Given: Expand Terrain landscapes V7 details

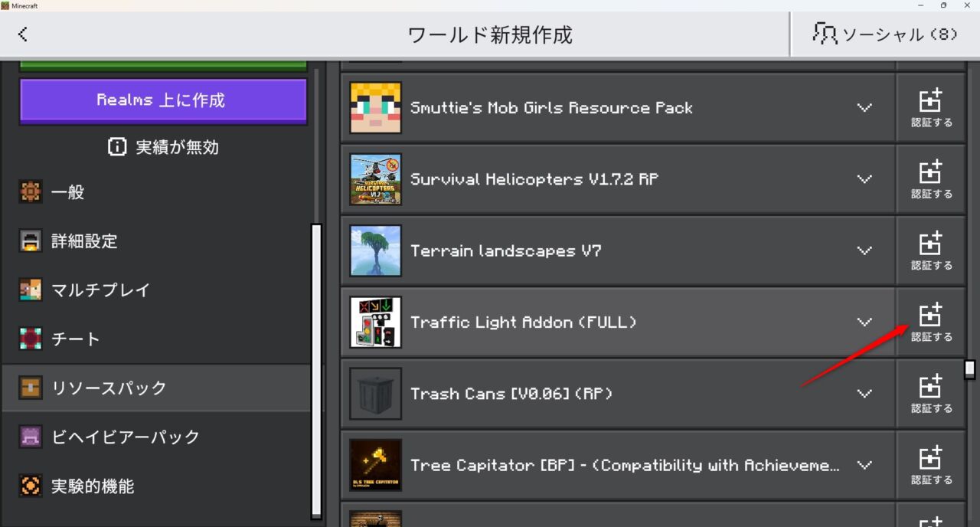Looking at the screenshot, I should point(864,250).
